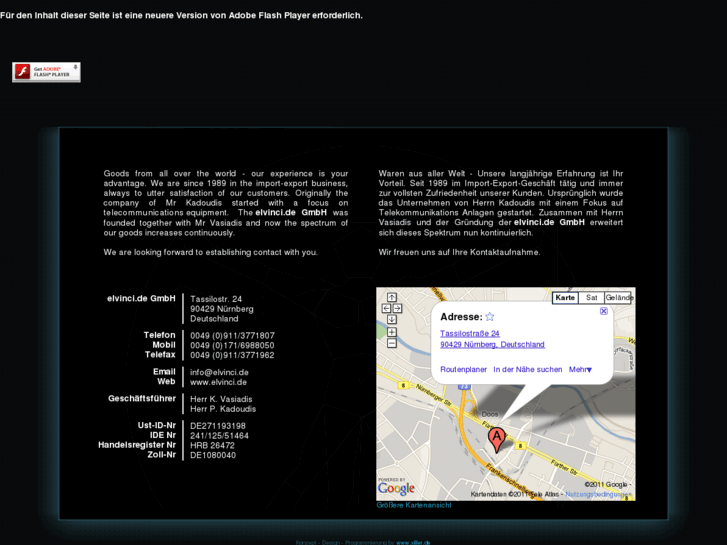Click the Flash Player required notice text
The height and width of the screenshot is (545, 727).
181,15
